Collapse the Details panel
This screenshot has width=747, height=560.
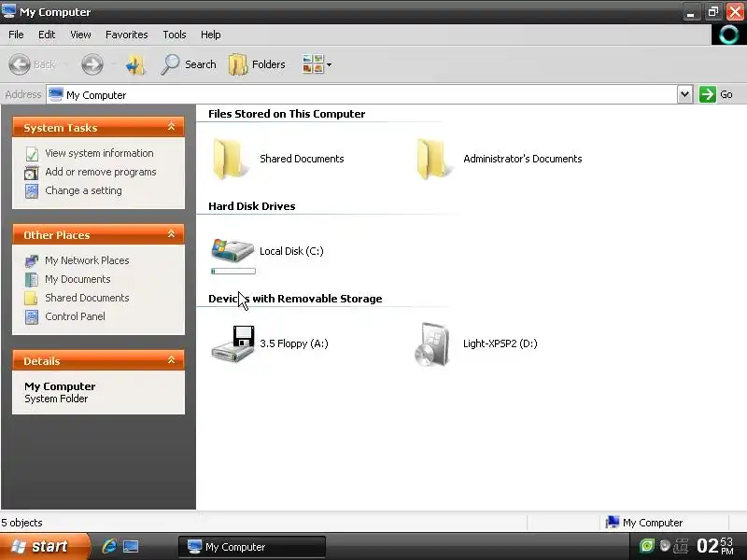pyautogui.click(x=172, y=360)
